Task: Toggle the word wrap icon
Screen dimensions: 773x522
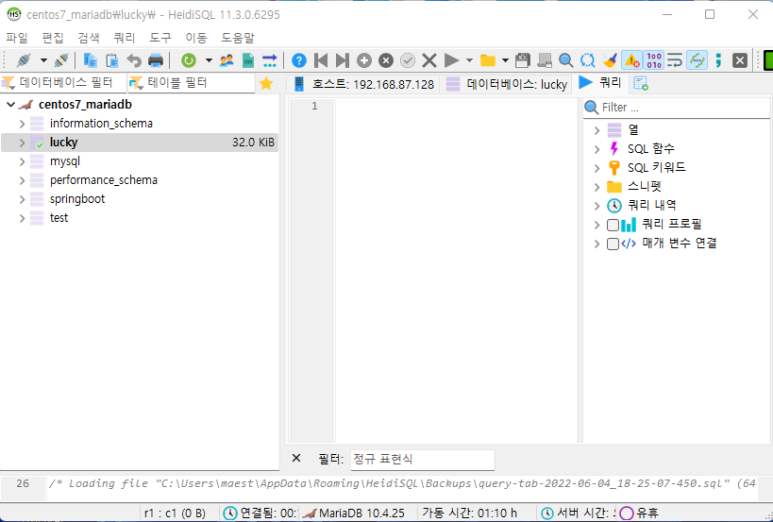Action: click(x=675, y=61)
